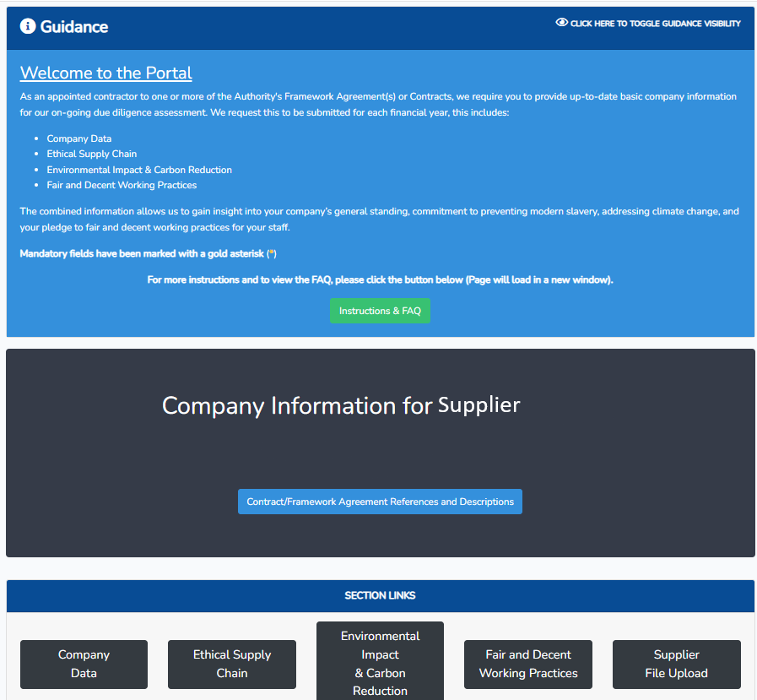
Task: Click the Company Data bullet list item
Action: click(x=79, y=138)
